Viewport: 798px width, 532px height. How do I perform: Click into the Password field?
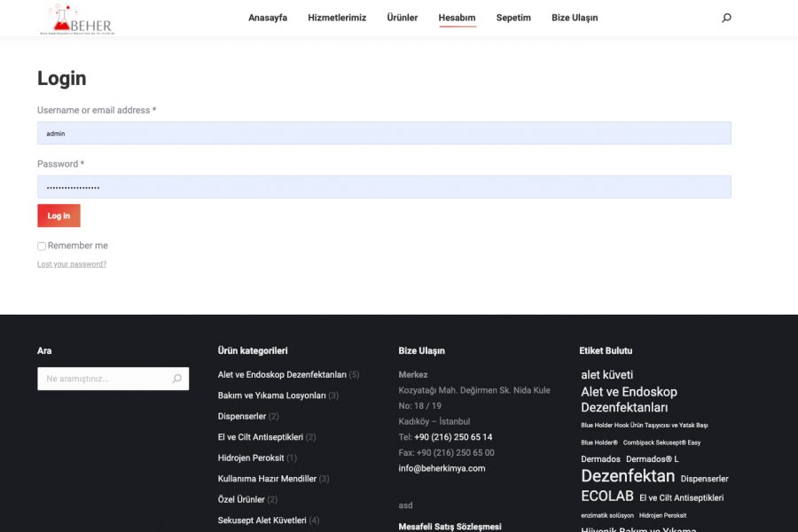(384, 187)
